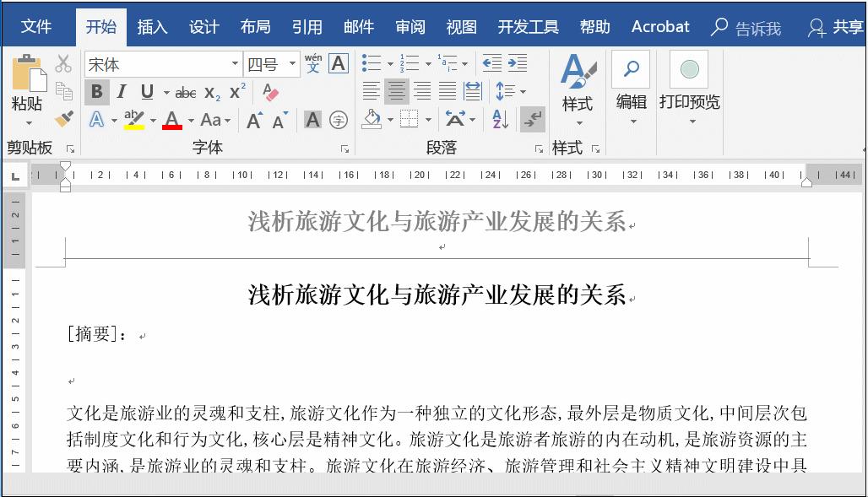This screenshot has width=868, height=497.
Task: Apply strikethrough to the text
Action: point(185,92)
